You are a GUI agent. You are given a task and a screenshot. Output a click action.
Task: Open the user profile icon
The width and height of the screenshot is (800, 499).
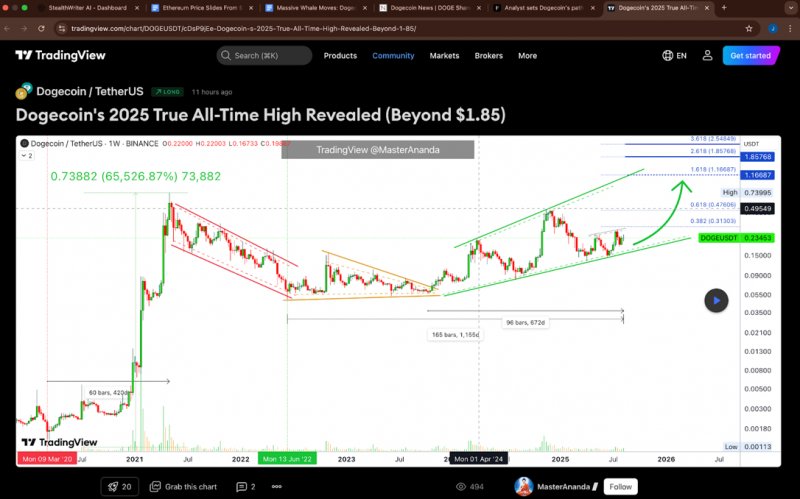point(707,56)
